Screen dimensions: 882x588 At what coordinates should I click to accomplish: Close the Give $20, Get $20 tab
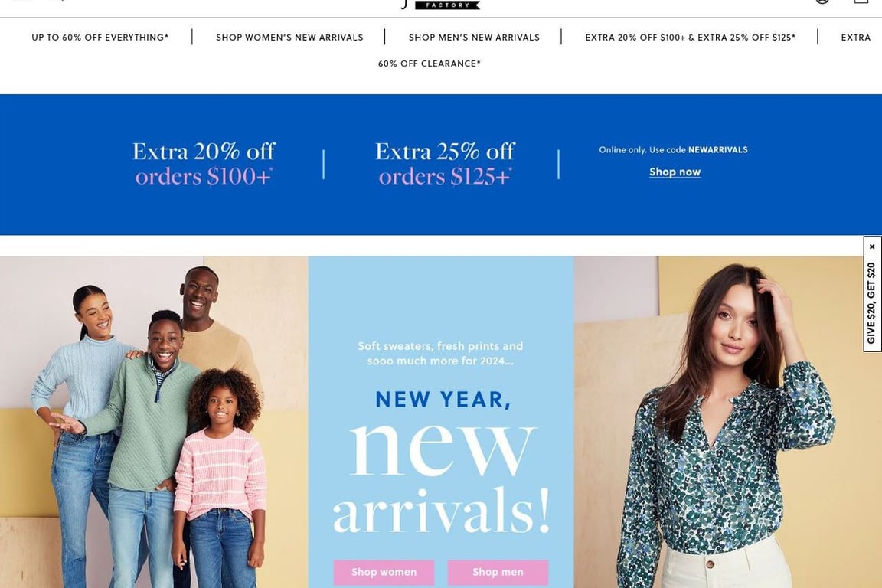coord(872,247)
